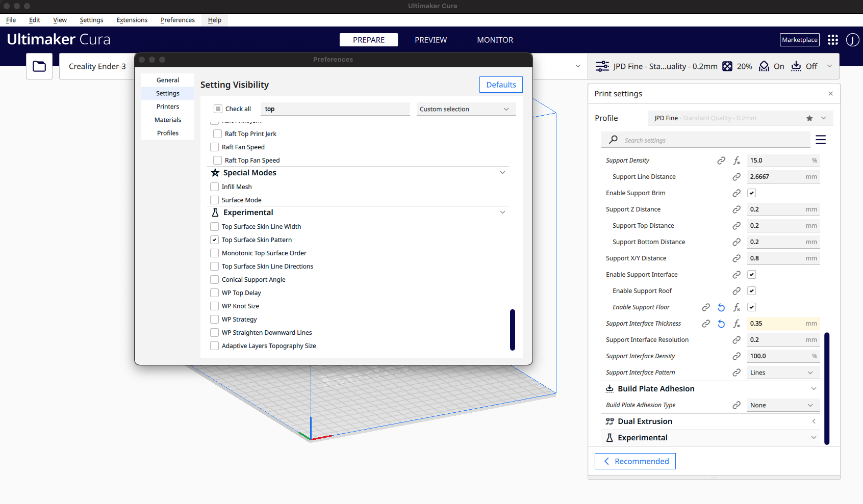Screen dimensions: 863x504
Task: Check Monotonic Top Surface Order
Action: tap(214, 253)
